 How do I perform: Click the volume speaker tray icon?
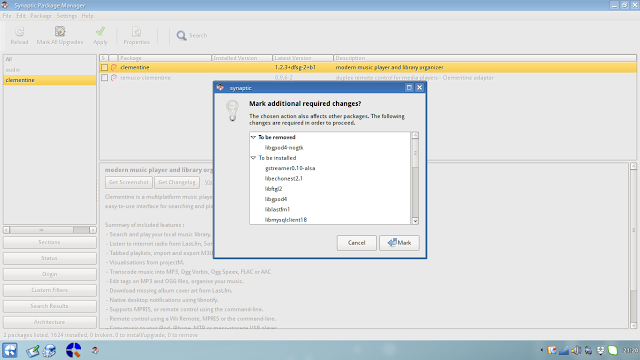tap(576, 350)
